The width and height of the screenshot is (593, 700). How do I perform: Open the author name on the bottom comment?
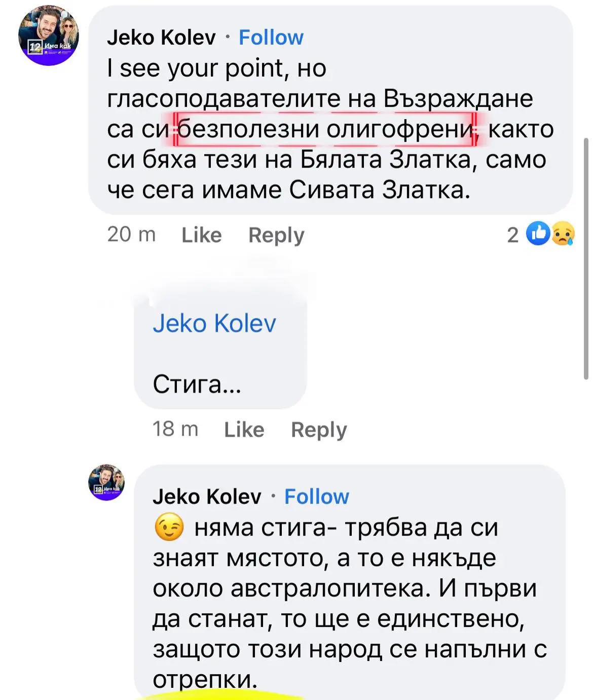click(207, 497)
